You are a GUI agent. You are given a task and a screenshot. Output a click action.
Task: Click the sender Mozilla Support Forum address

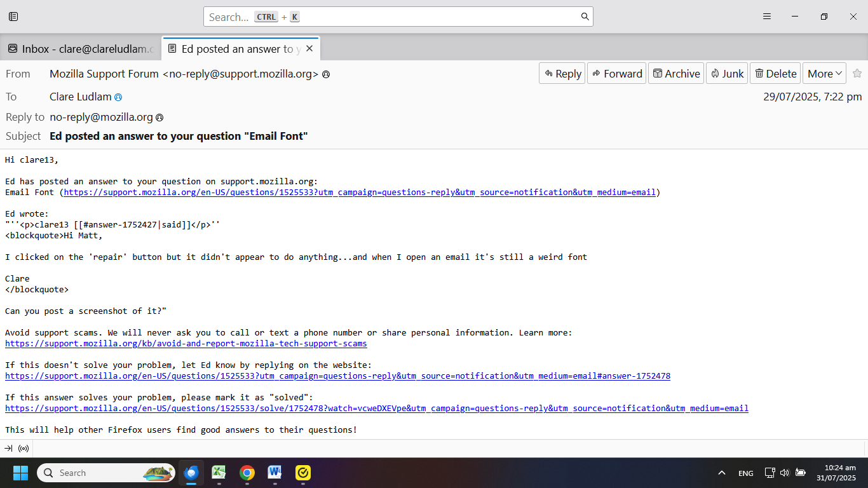(184, 74)
